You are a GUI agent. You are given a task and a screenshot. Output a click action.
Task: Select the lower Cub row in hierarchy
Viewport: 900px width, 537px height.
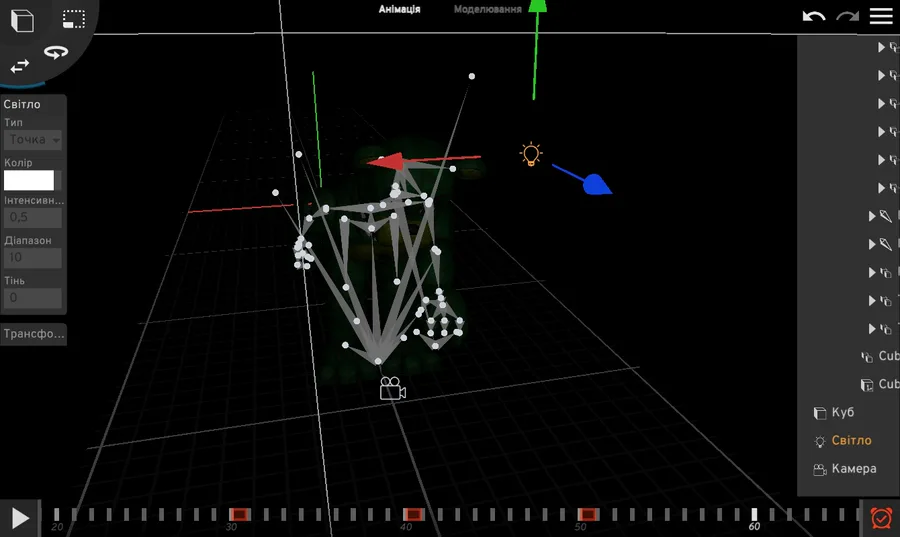879,384
